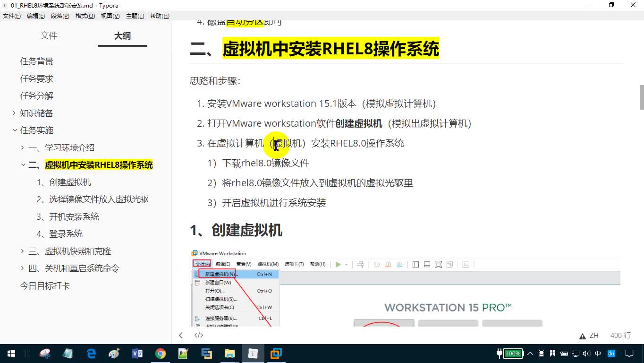Open the Windows notification center
The image size is (644, 363).
pos(629,354)
